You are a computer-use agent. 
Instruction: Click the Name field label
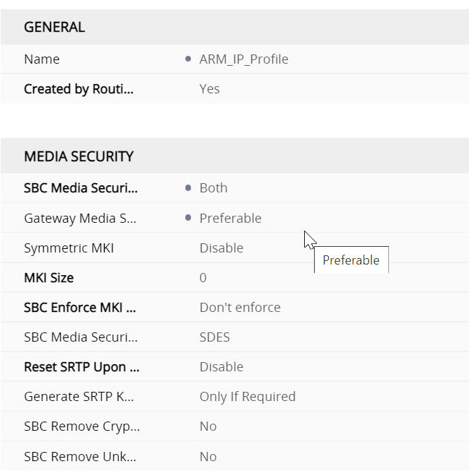[42, 59]
